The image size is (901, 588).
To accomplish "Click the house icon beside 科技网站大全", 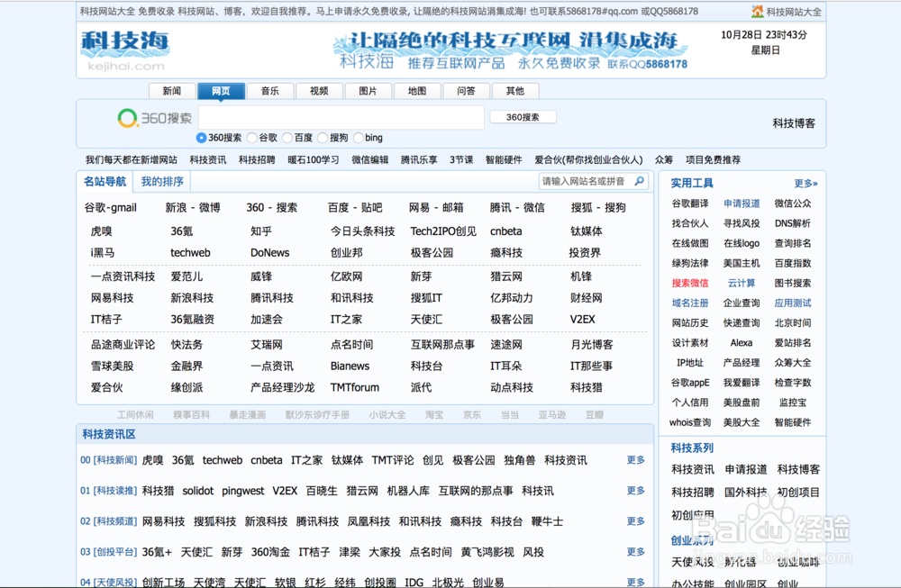I will coord(758,11).
